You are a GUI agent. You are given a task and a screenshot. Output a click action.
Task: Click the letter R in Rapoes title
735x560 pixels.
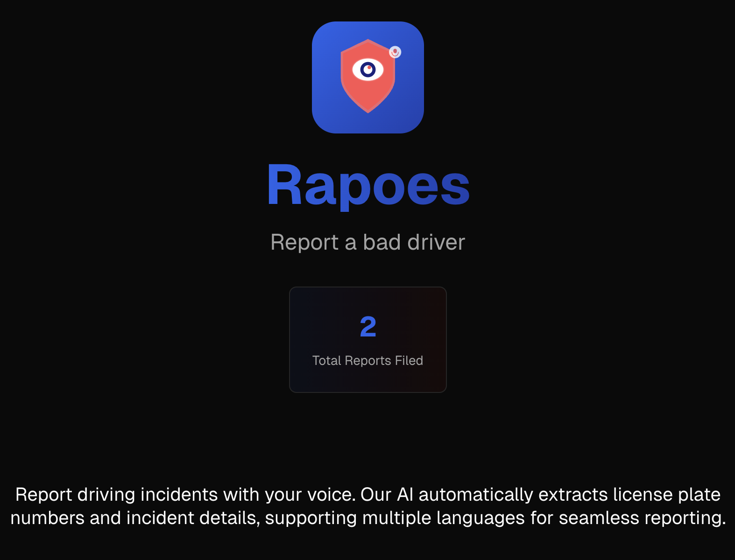click(x=284, y=184)
